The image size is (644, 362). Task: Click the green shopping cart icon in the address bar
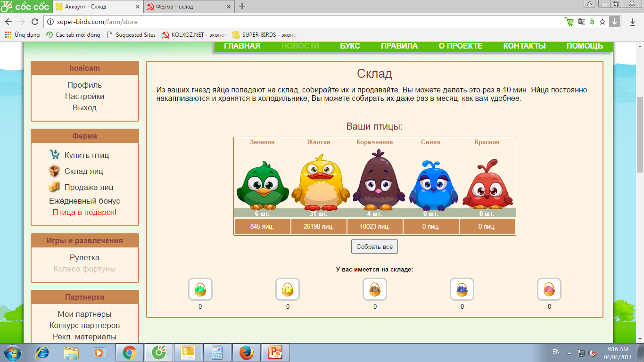(x=569, y=22)
